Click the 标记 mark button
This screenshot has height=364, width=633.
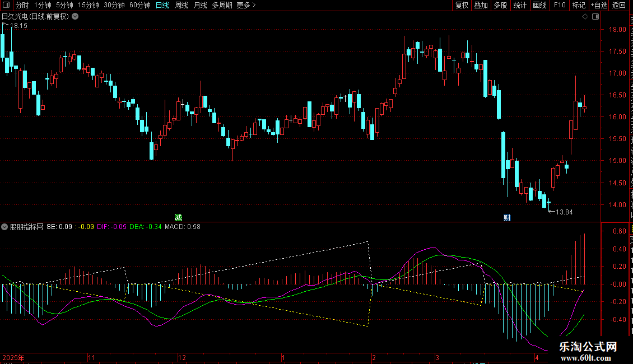(x=579, y=5)
